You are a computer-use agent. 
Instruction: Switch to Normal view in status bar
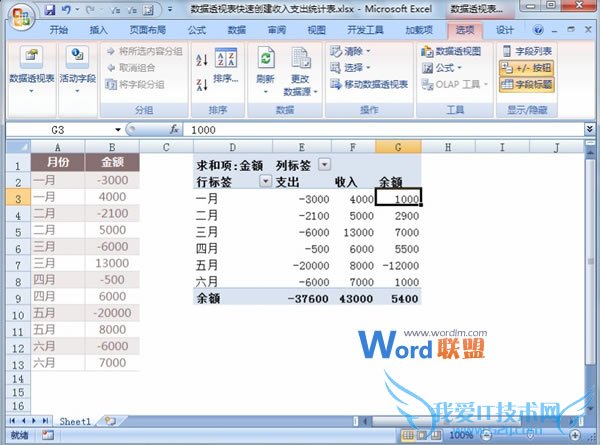point(408,435)
